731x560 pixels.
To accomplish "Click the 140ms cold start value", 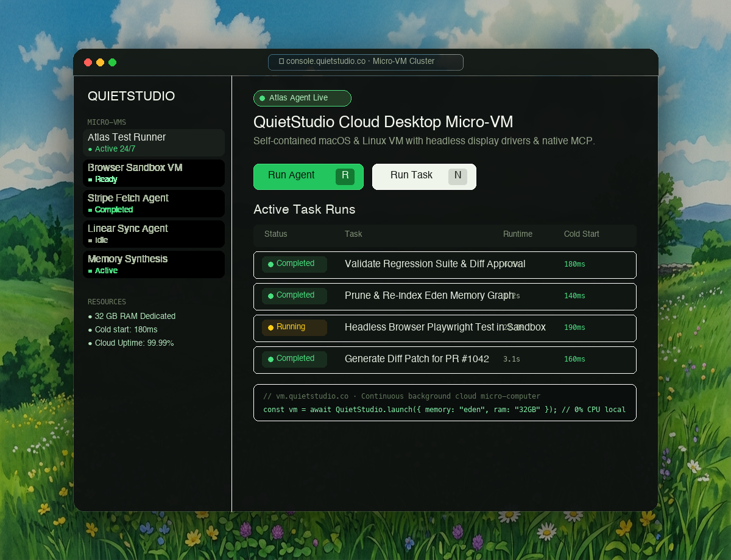I will pyautogui.click(x=574, y=296).
